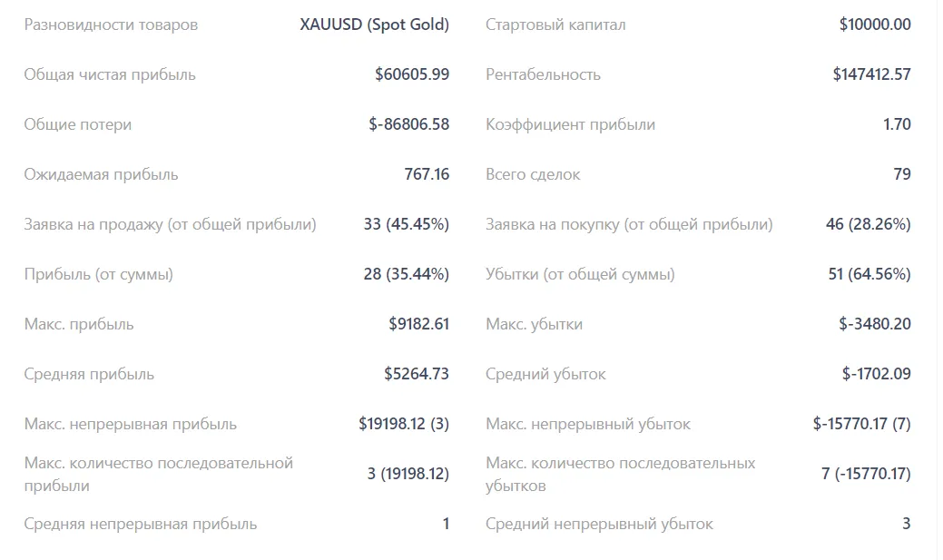Select the Ожидаемая прибыль 767.16 value
This screenshot has height=560, width=943.
427,174
